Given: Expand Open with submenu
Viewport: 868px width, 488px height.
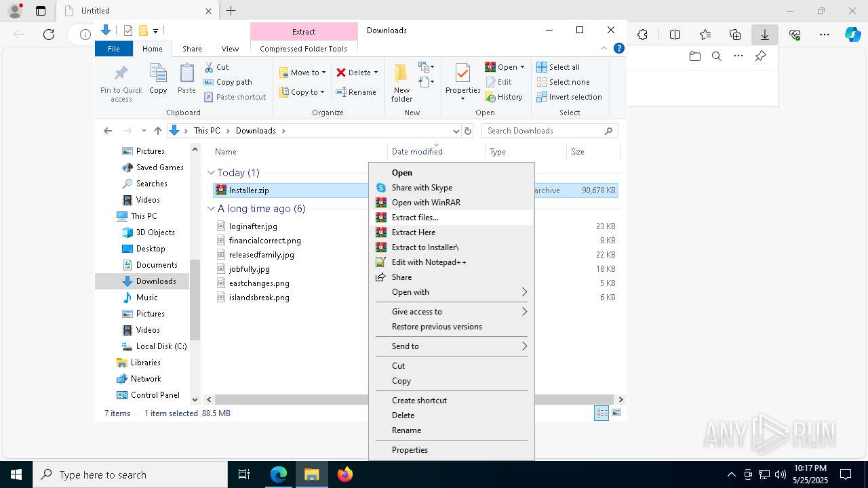Looking at the screenshot, I should (x=452, y=292).
